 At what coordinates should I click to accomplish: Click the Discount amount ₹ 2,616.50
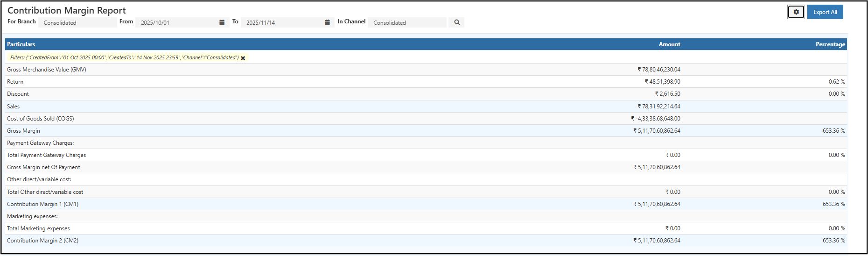tap(668, 94)
